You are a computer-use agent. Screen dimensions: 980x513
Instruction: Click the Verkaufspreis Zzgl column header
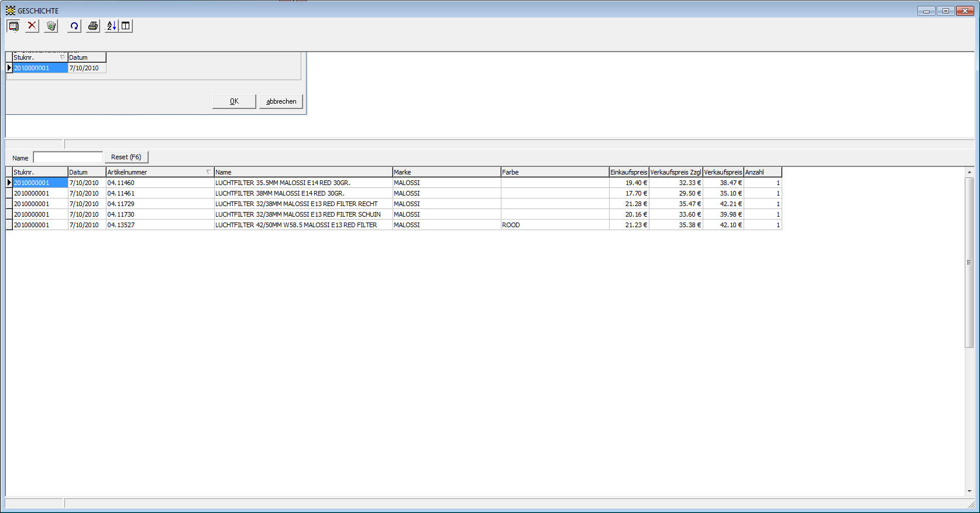(x=676, y=172)
